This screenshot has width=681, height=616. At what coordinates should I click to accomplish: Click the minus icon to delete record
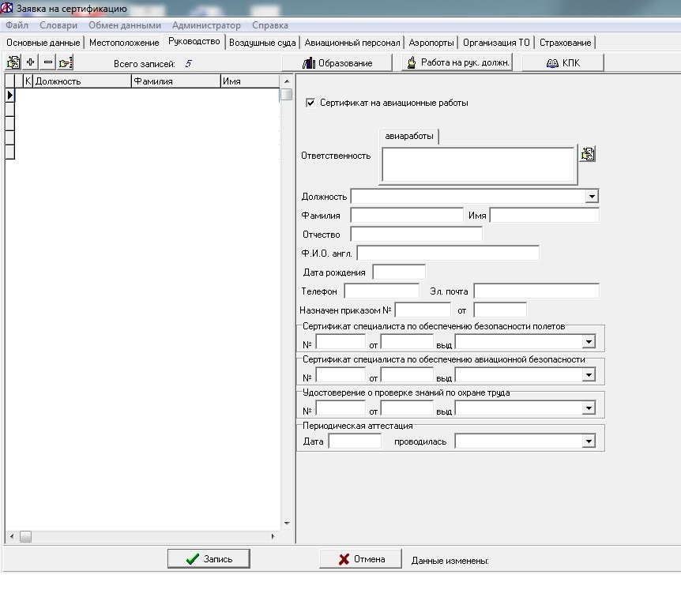pyautogui.click(x=47, y=62)
